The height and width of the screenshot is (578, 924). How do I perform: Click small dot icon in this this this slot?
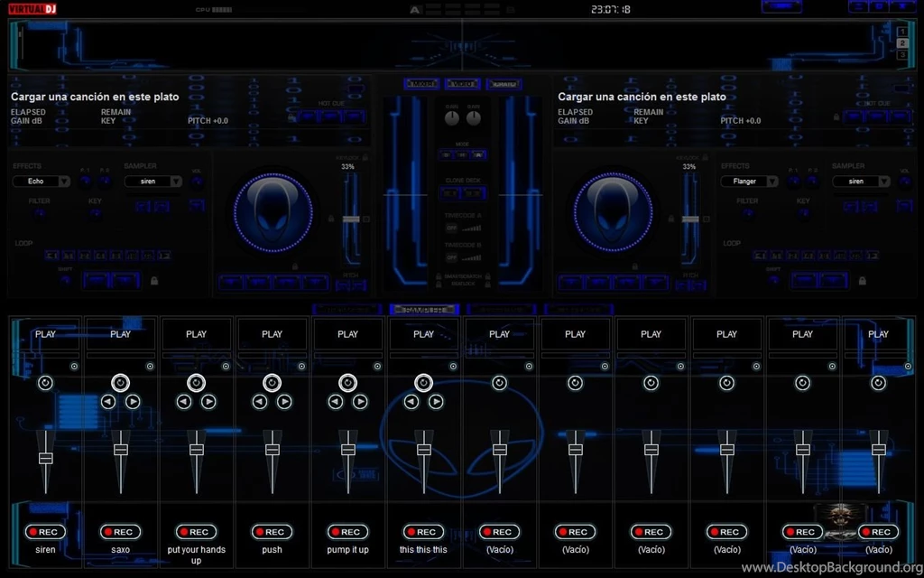pos(453,367)
